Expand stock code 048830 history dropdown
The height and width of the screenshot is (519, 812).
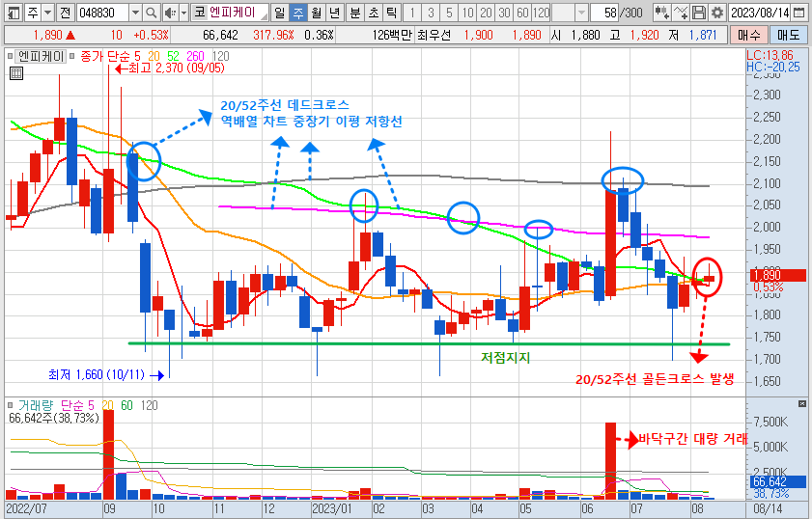point(135,13)
